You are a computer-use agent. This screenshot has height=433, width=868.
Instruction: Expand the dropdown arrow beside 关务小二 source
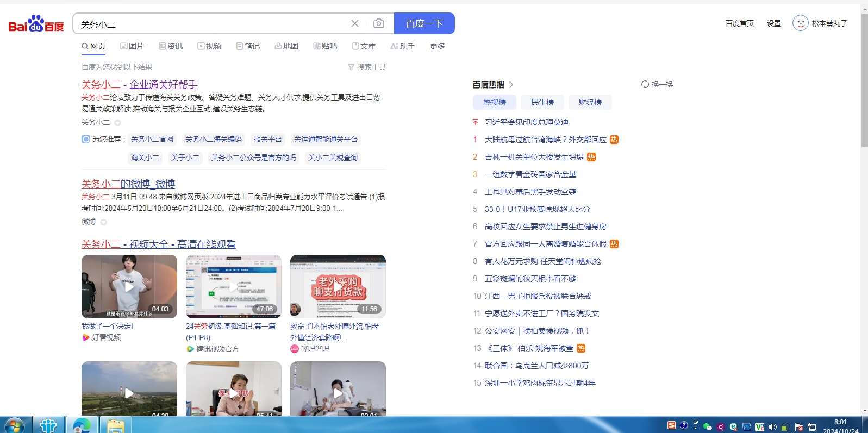(x=117, y=123)
